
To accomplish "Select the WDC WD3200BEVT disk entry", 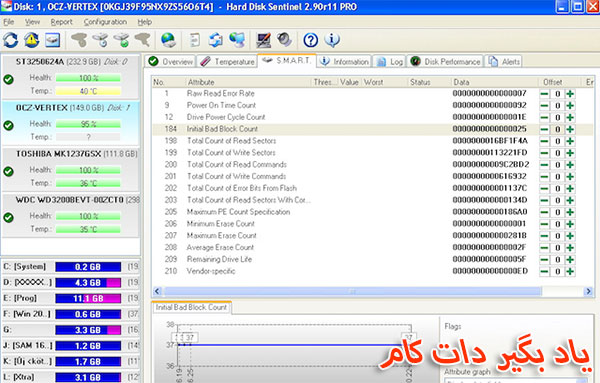I will point(71,216).
